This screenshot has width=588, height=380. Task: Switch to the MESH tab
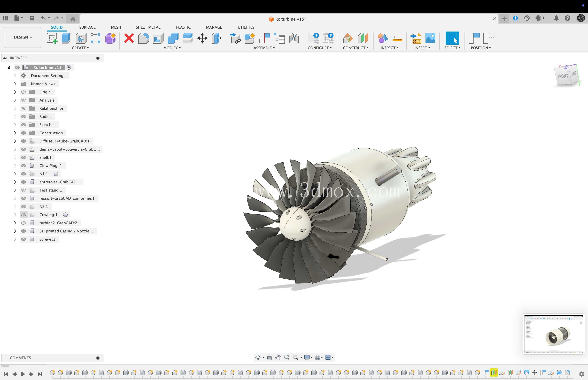(x=116, y=27)
